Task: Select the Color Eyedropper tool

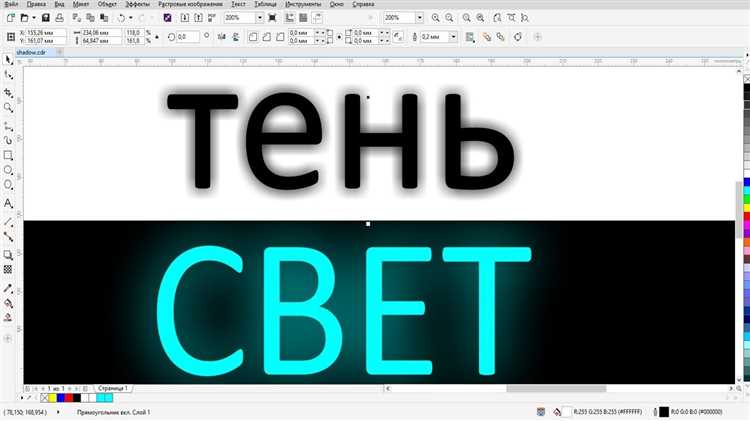Action: 8,288
